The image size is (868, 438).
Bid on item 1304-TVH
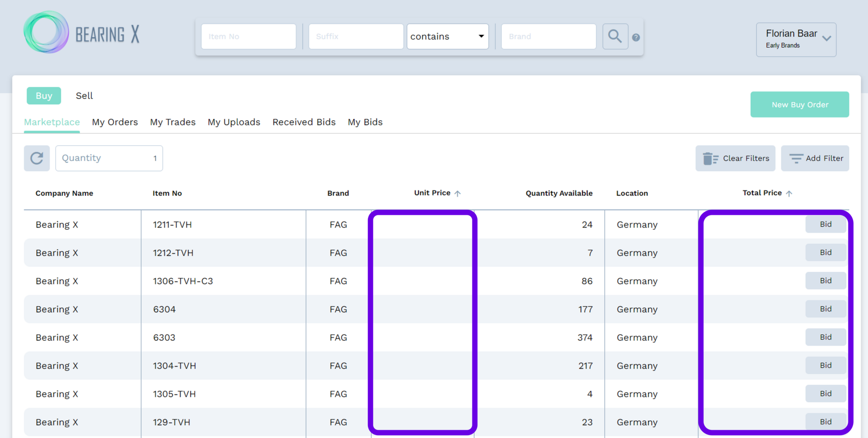click(x=826, y=365)
